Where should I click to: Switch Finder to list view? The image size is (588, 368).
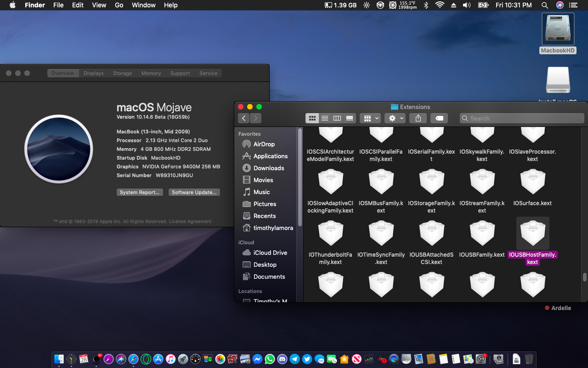(x=325, y=118)
